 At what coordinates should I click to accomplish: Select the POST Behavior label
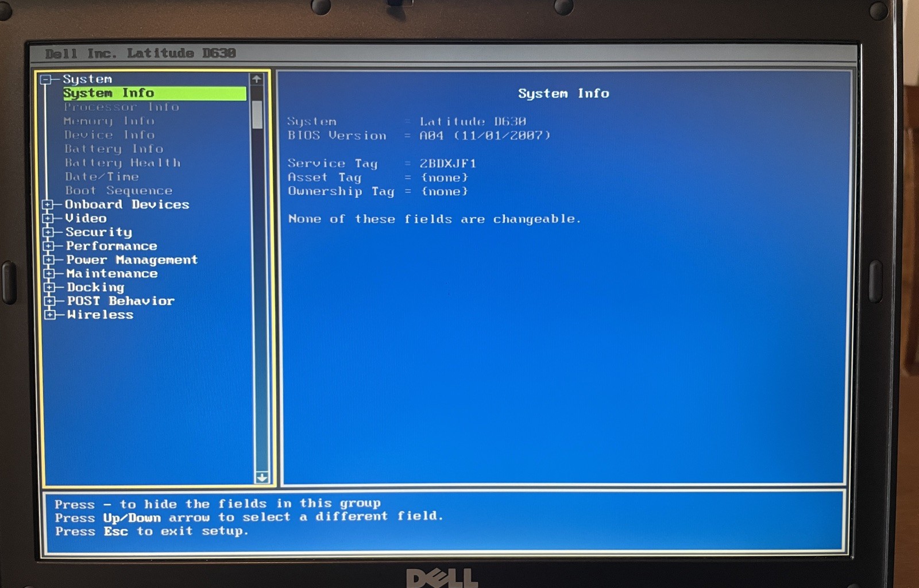coord(121,301)
